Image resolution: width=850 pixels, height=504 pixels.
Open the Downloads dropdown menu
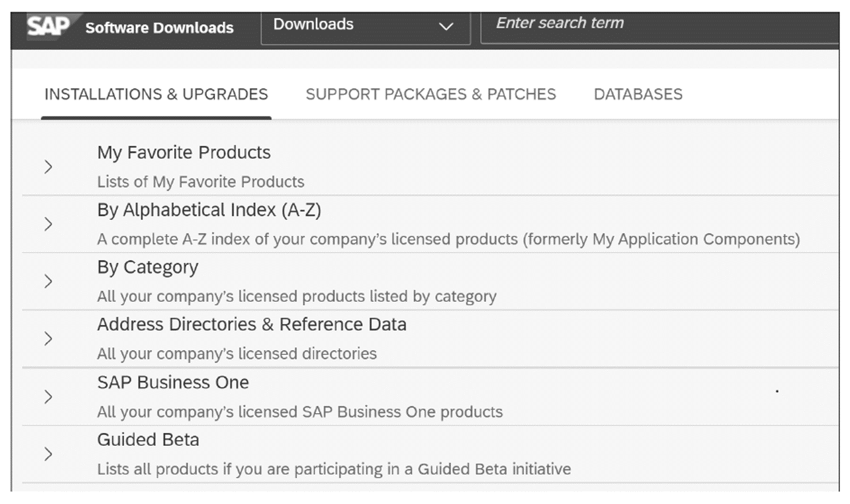point(365,27)
